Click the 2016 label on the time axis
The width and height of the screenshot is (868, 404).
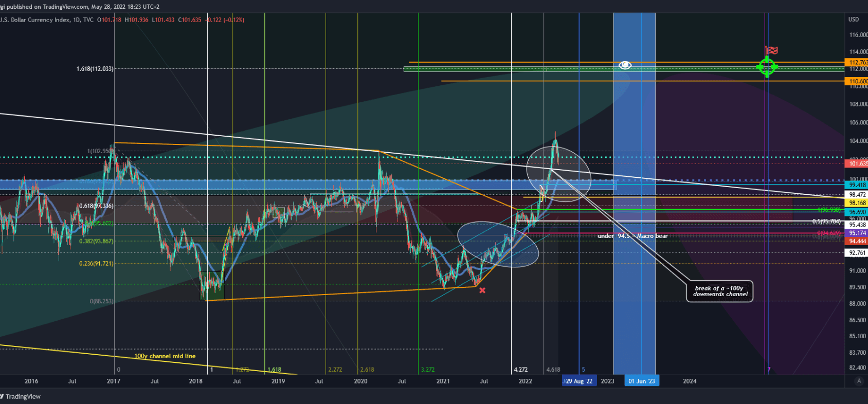(31, 381)
